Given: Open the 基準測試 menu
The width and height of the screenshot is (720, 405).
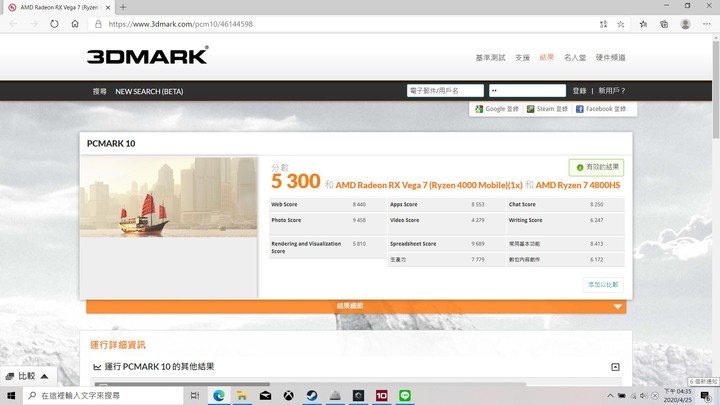Looking at the screenshot, I should pos(490,57).
